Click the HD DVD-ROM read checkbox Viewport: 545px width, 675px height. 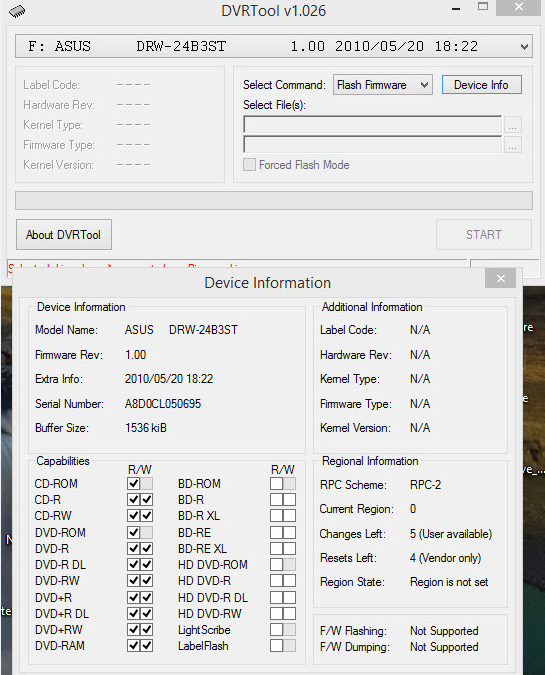click(x=276, y=564)
